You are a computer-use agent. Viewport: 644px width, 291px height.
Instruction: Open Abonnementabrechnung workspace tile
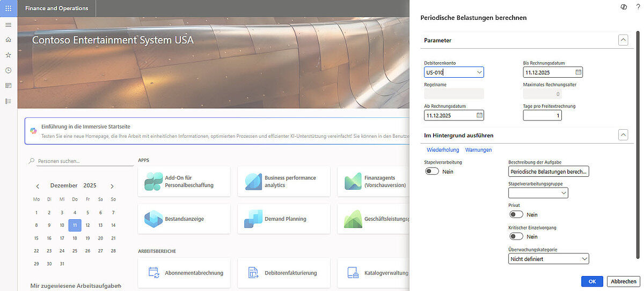tap(184, 273)
